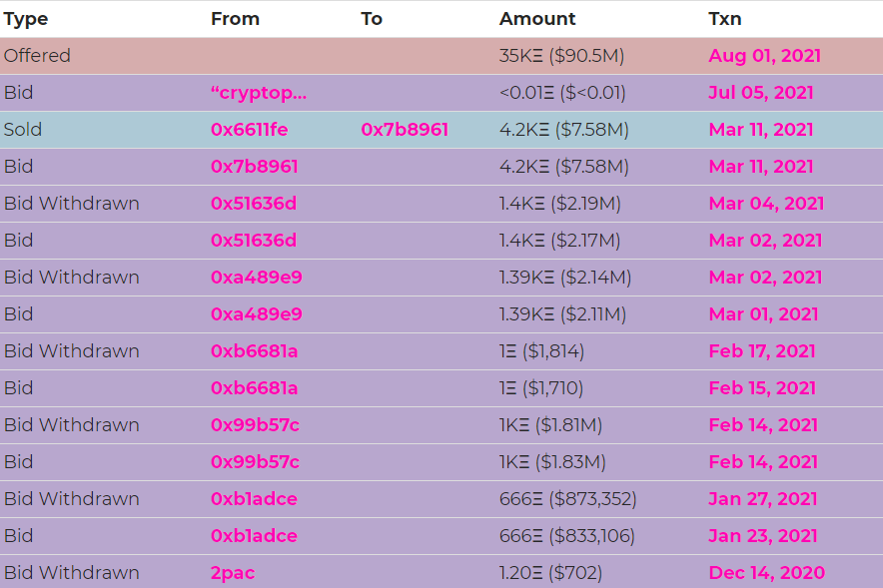Image resolution: width=883 pixels, height=588 pixels.
Task: Click 0x7b8961 in the 4.2KΞ Bid row
Action: [254, 167]
